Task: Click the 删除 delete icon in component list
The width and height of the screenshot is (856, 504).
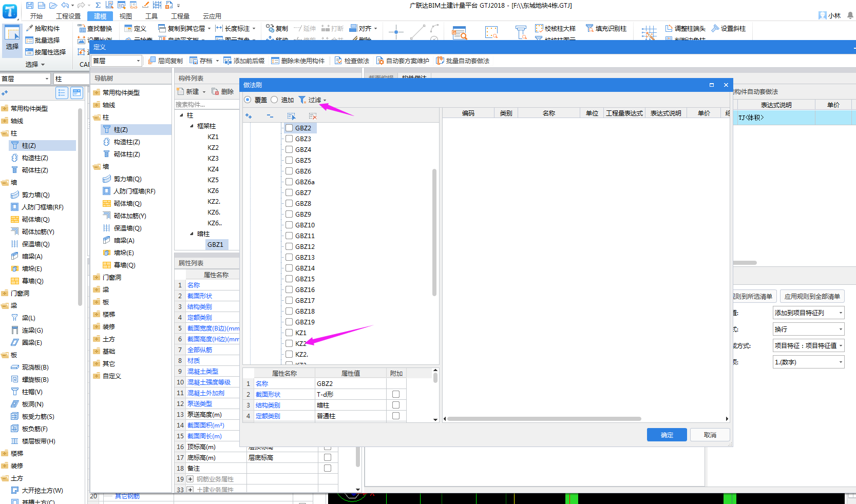Action: click(215, 91)
